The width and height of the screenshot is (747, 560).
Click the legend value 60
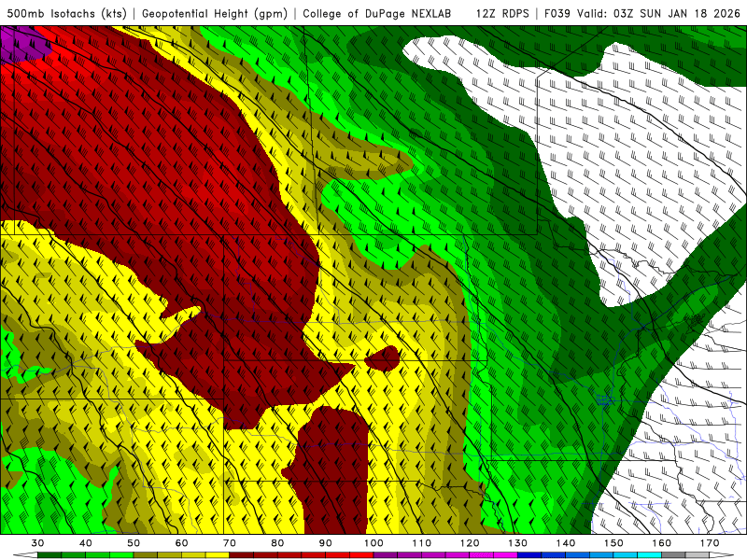coord(181,543)
